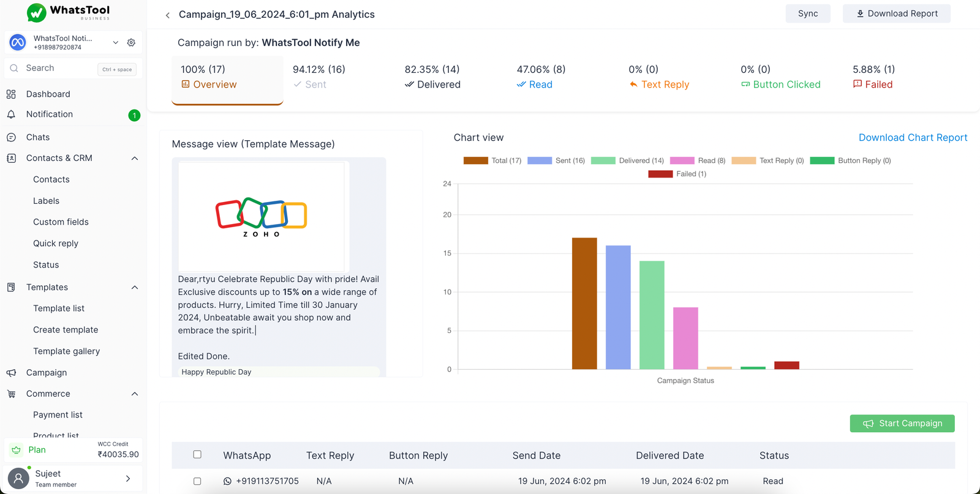
Task: Click the Commerce cart icon
Action: [x=11, y=394]
